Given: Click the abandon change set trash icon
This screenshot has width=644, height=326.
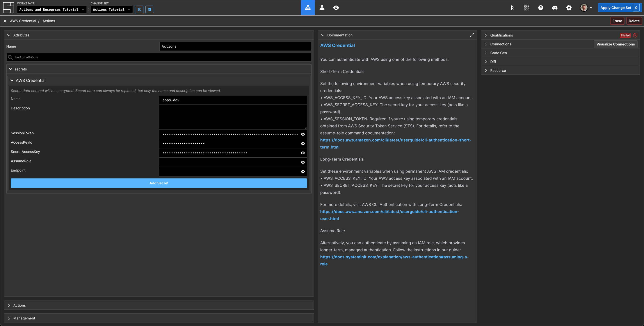Looking at the screenshot, I should 149,9.
